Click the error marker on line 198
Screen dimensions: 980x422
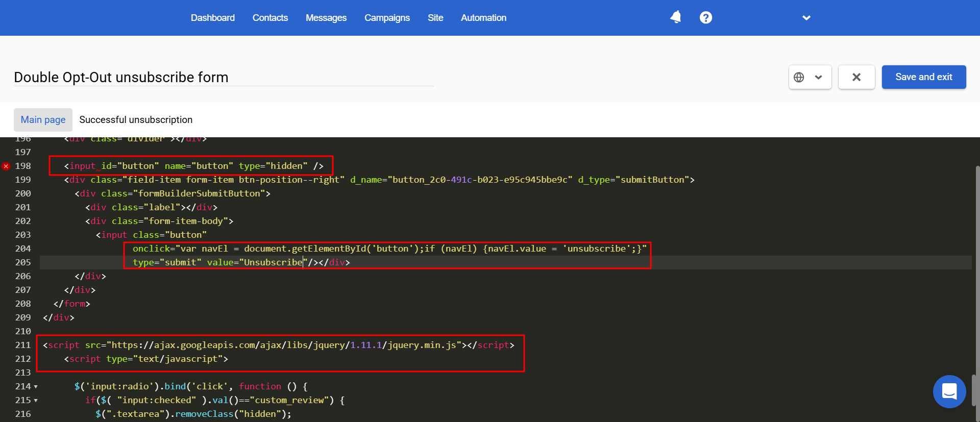(6, 166)
